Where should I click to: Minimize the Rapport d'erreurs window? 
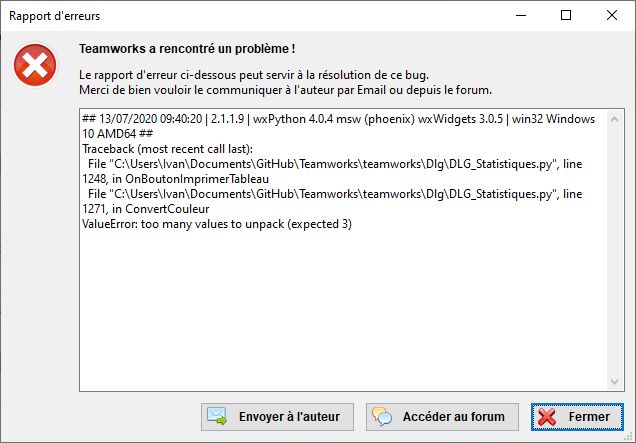(521, 15)
